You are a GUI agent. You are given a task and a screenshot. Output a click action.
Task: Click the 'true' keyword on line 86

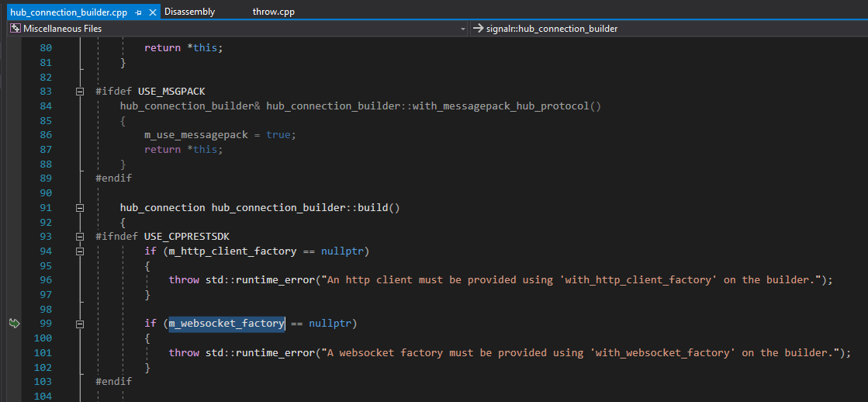278,134
